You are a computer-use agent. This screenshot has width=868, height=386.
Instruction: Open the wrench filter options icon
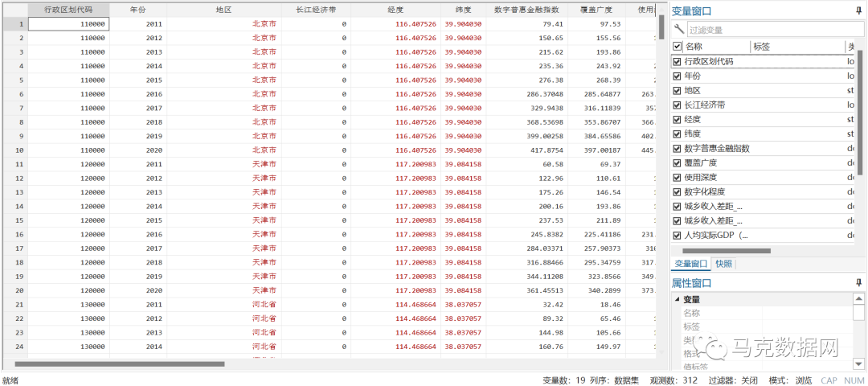[678, 29]
